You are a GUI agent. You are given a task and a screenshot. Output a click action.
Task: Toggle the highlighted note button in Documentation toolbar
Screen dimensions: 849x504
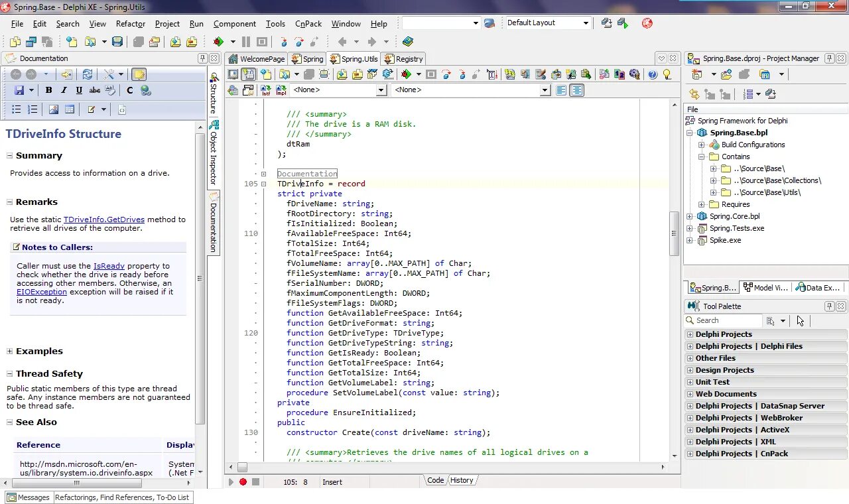[x=139, y=74]
